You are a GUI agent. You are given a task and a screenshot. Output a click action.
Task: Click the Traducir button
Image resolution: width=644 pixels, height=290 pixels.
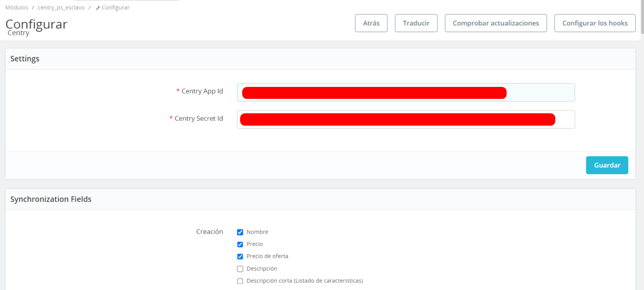click(x=416, y=23)
